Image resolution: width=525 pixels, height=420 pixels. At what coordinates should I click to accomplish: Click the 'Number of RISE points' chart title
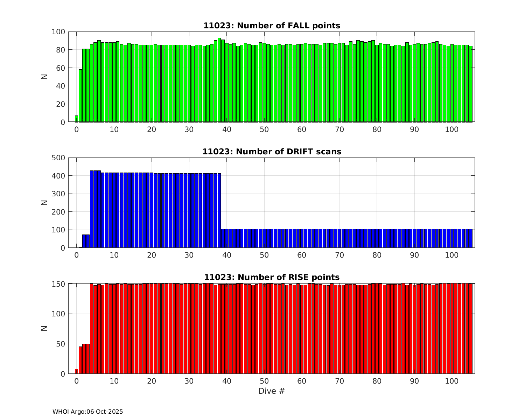tap(272, 277)
